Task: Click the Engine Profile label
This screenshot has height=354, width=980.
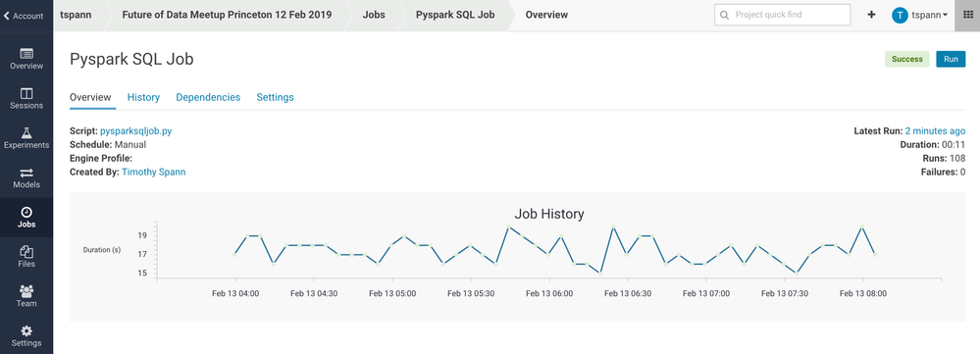Action: 101,158
